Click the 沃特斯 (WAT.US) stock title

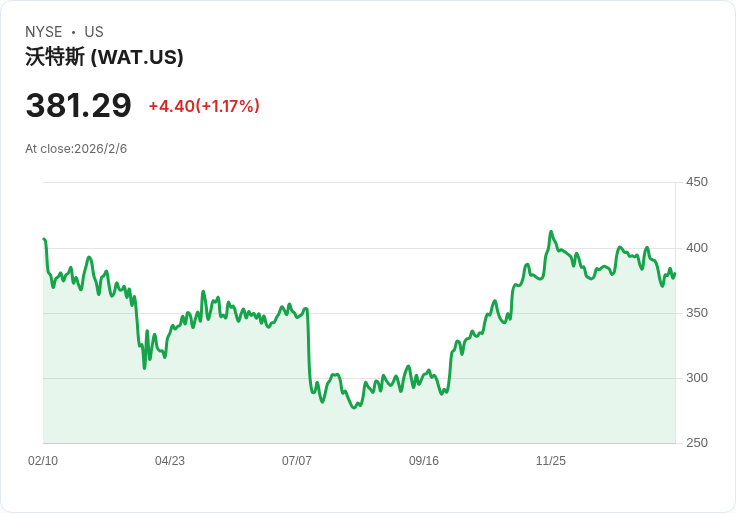pyautogui.click(x=104, y=57)
